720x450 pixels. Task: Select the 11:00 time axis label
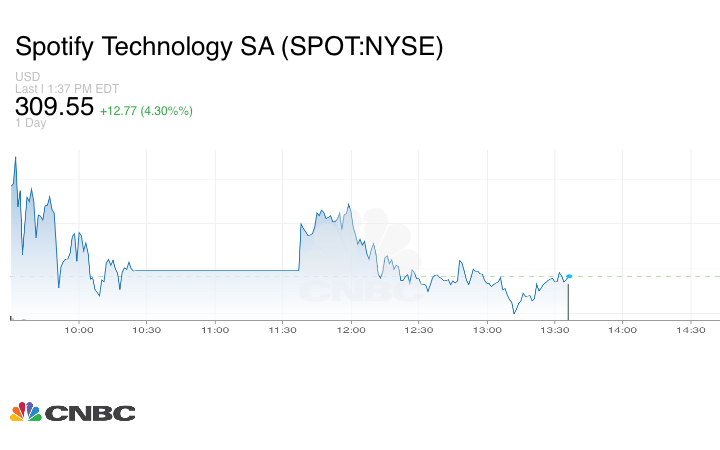215,330
